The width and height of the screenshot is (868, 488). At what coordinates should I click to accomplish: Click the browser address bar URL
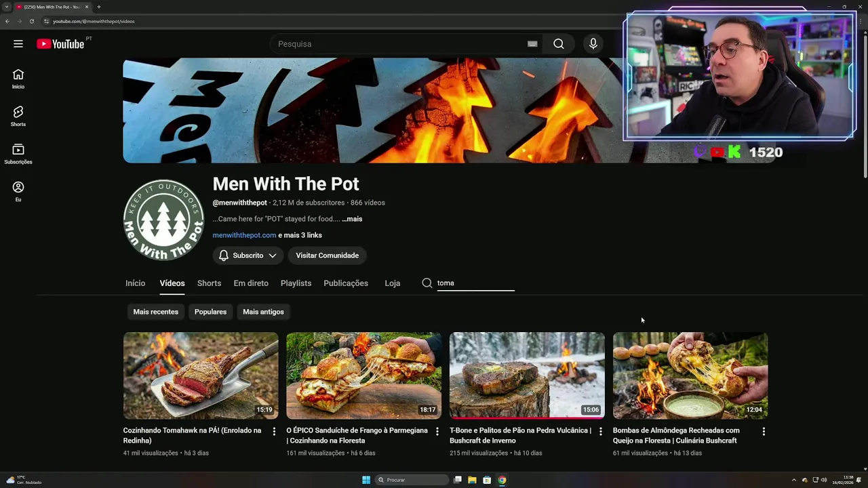point(94,21)
